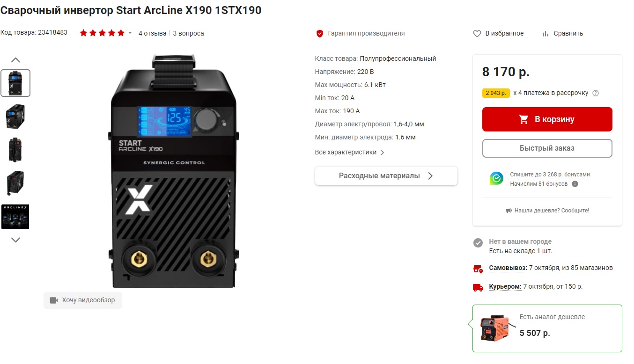
Task: Expand Все характеристики link
Action: 350,153
